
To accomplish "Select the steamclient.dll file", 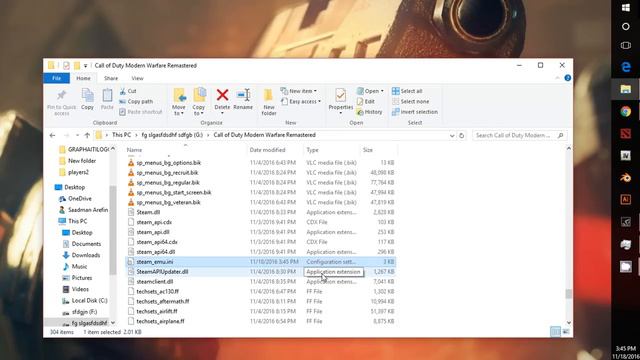I will click(x=155, y=282).
